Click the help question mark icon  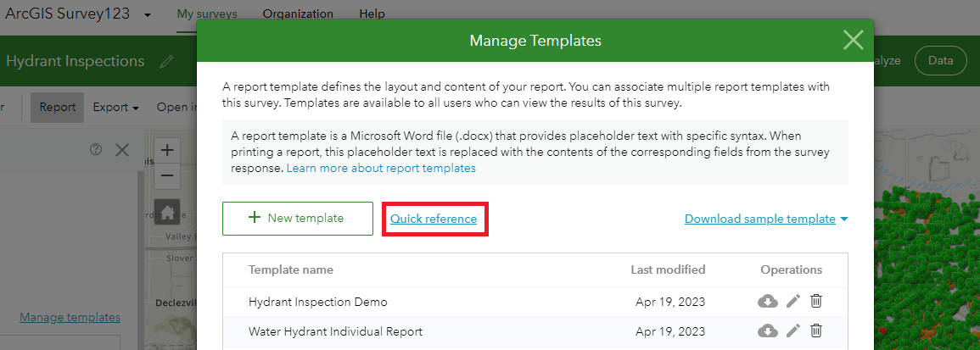tap(96, 149)
